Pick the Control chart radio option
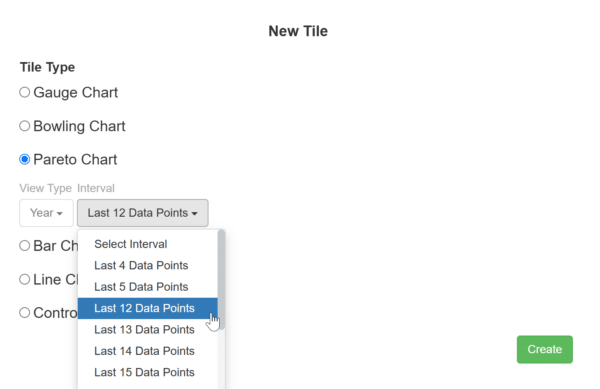This screenshot has width=600, height=389. (24, 313)
